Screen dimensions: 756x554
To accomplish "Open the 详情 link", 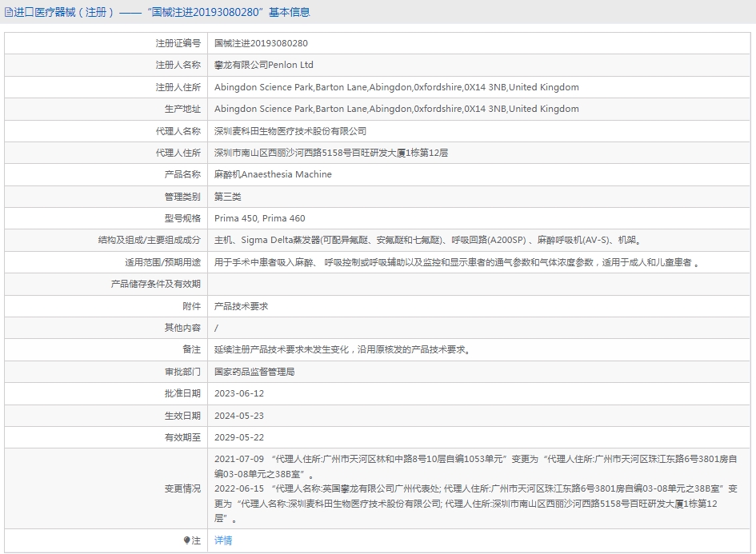I will [223, 540].
